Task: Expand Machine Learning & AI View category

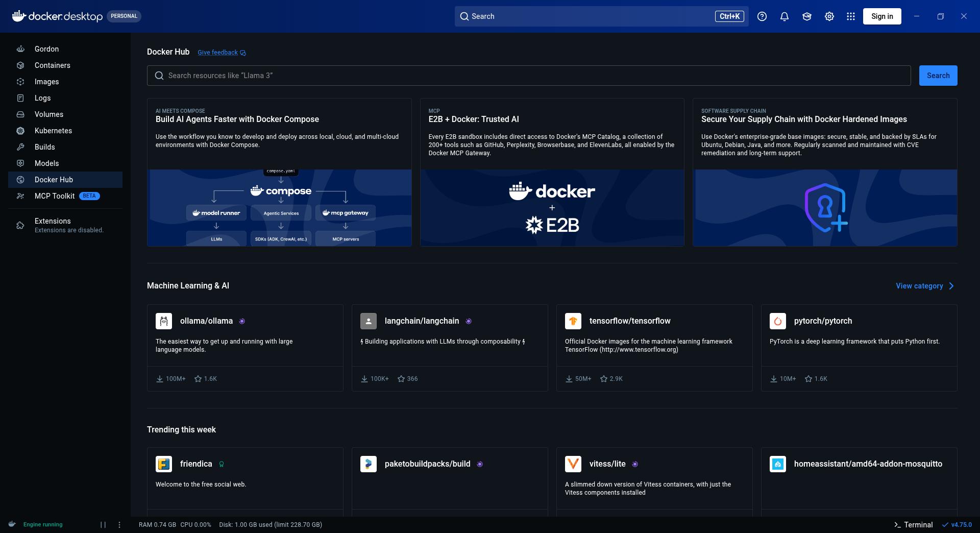Action: point(925,286)
